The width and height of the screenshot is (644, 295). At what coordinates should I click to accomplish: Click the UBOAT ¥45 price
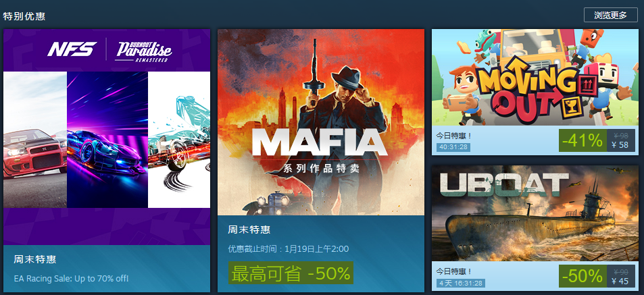(620, 281)
